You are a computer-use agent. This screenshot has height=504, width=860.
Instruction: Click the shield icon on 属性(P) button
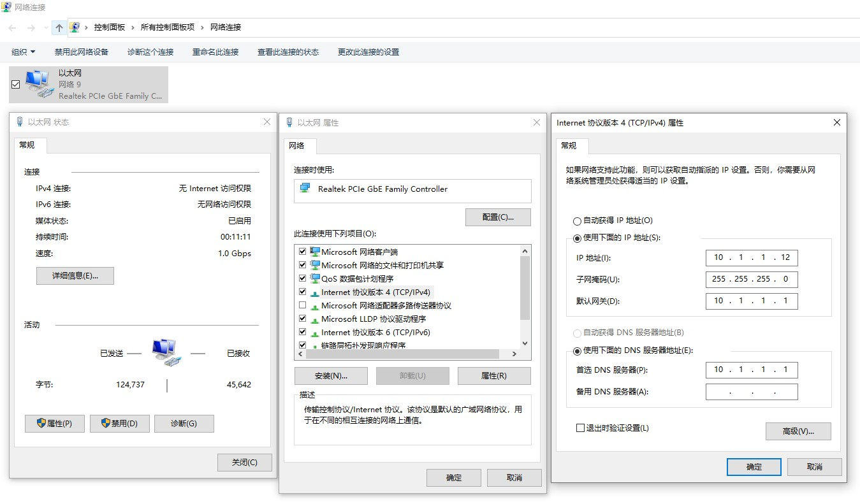[41, 424]
